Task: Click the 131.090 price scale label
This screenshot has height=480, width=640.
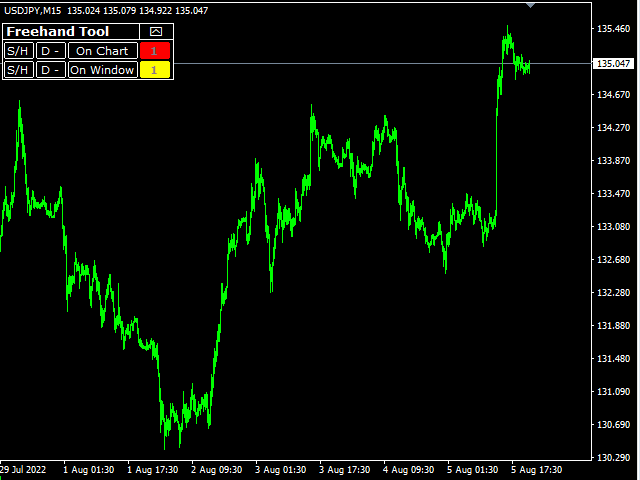Action: 613,391
